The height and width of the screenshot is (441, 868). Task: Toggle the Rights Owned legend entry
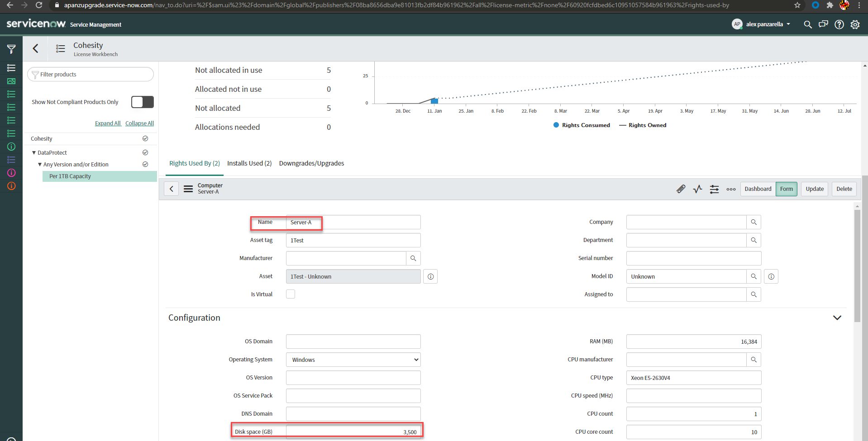(x=643, y=125)
